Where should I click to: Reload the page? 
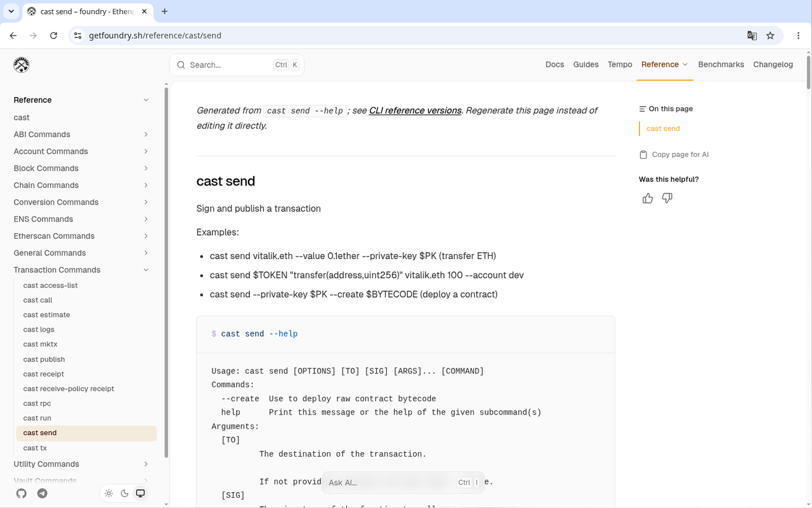(x=54, y=36)
